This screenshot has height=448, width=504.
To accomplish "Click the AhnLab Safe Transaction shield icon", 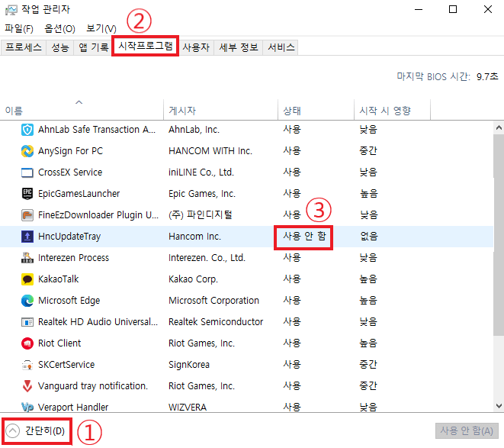I will 27,130.
